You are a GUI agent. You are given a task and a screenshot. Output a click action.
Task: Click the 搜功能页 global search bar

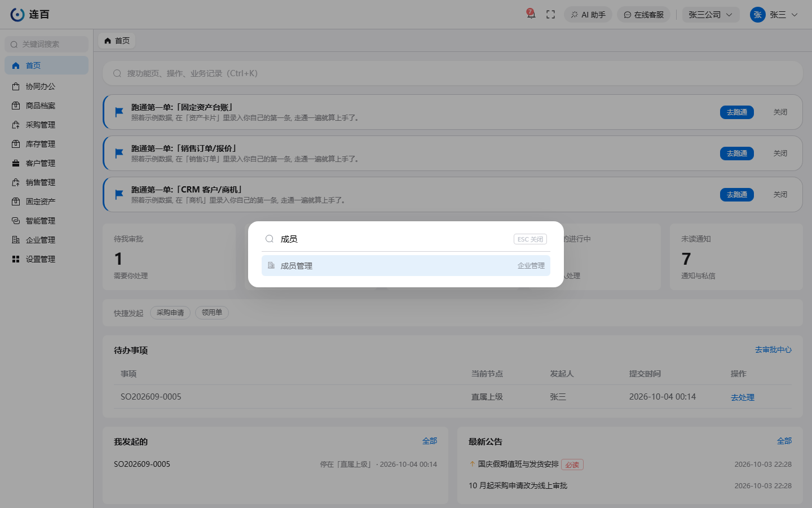(x=452, y=73)
